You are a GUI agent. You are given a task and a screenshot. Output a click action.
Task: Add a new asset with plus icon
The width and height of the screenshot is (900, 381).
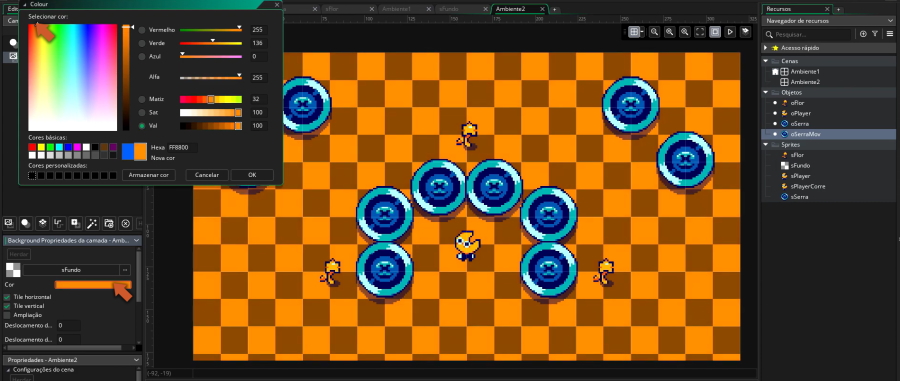tap(863, 34)
